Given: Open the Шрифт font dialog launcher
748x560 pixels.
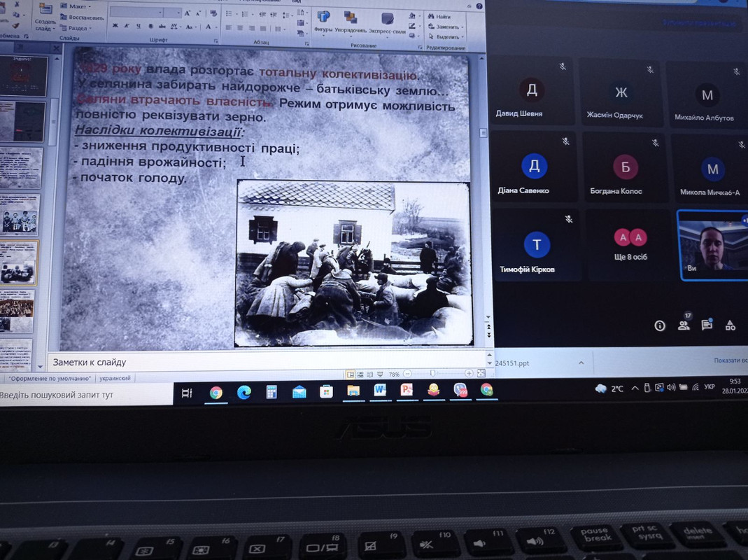Looking at the screenshot, I should (216, 41).
